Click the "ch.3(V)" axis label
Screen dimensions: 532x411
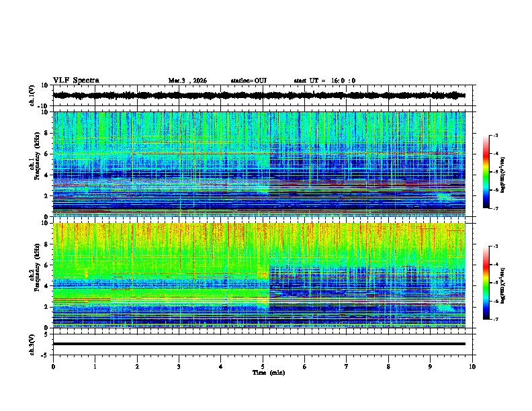[x=32, y=345]
